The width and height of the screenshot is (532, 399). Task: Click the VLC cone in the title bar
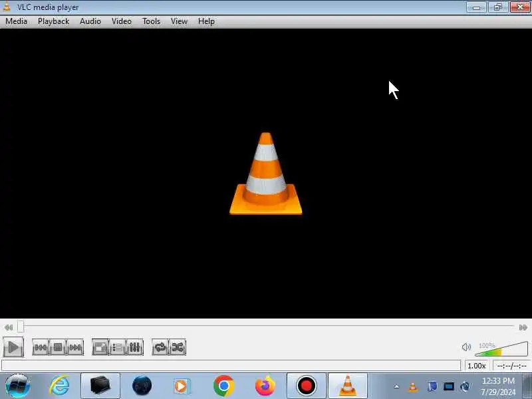[x=7, y=7]
